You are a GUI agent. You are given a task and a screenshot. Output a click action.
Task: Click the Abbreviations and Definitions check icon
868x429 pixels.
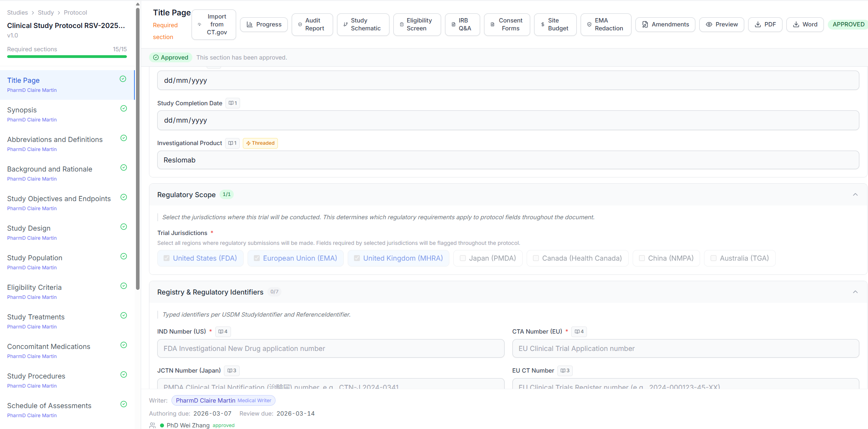[x=123, y=138]
